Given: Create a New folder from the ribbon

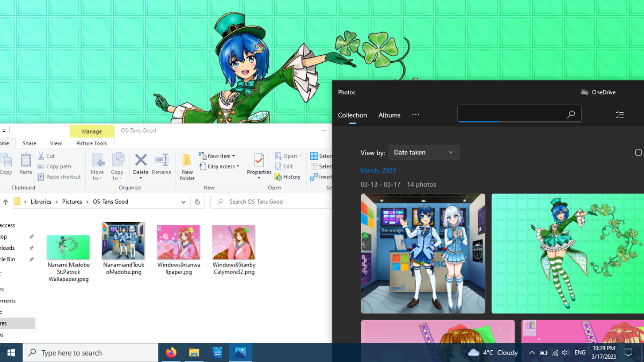Looking at the screenshot, I should coord(187,167).
